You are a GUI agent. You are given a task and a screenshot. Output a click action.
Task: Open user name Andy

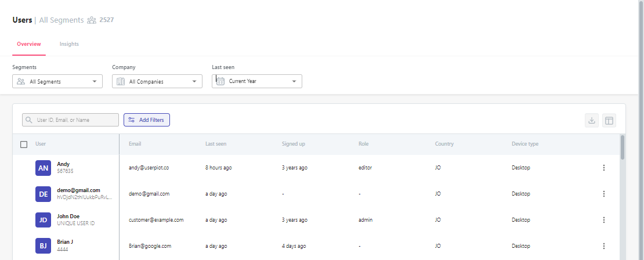[63, 164]
